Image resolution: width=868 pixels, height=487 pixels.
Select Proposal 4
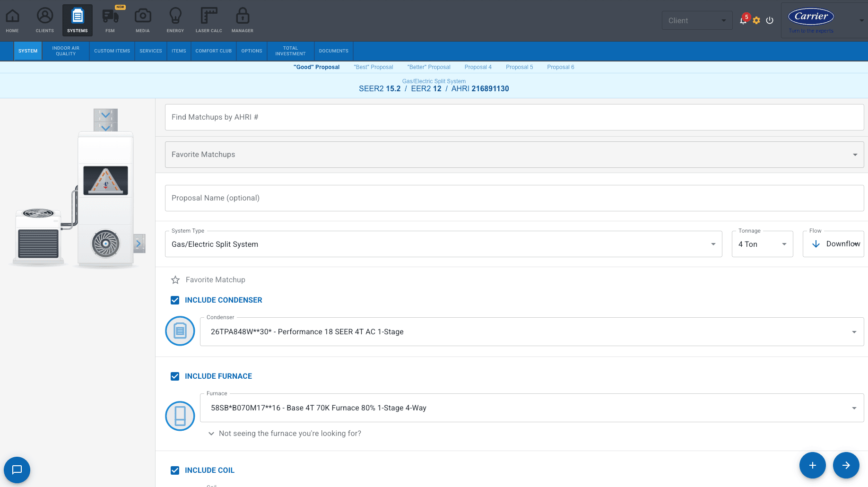tap(478, 67)
